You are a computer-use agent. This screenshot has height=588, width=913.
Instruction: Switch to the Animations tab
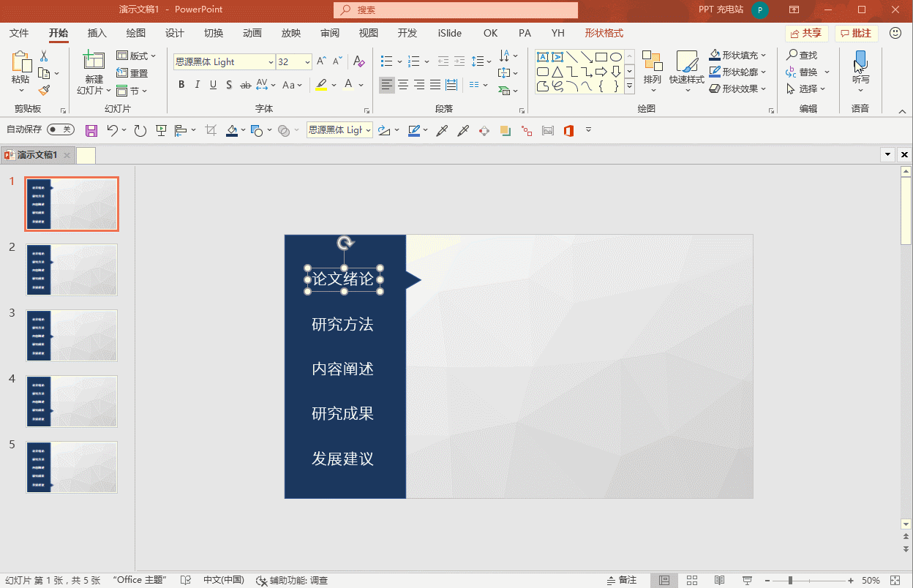pyautogui.click(x=252, y=33)
